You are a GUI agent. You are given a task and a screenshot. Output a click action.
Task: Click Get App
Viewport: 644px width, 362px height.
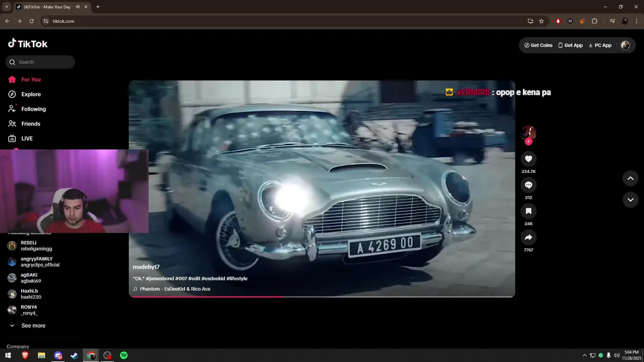pos(571,45)
